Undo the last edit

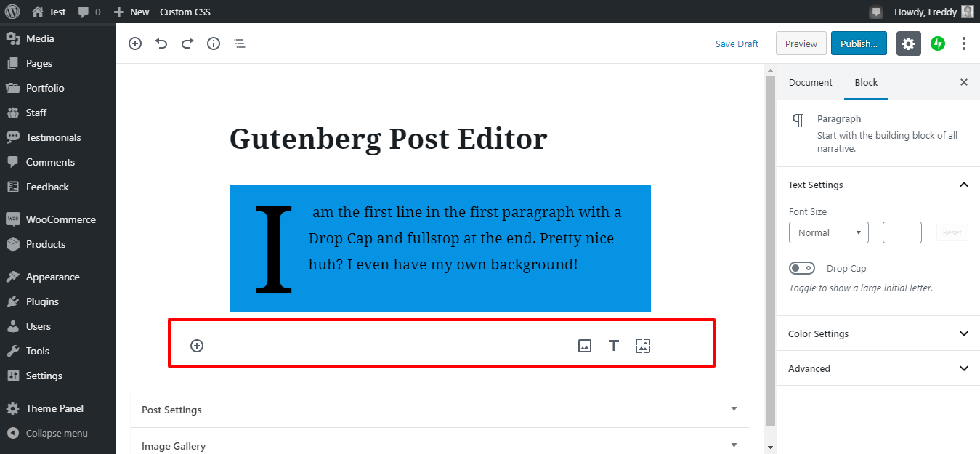click(x=161, y=44)
